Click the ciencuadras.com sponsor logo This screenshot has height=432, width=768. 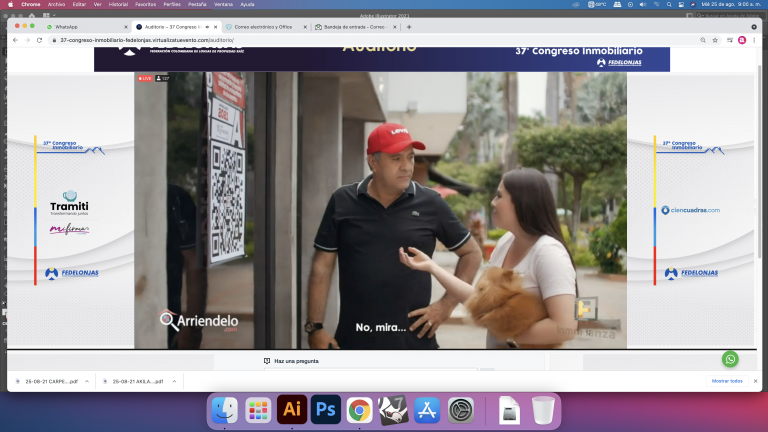pos(691,210)
